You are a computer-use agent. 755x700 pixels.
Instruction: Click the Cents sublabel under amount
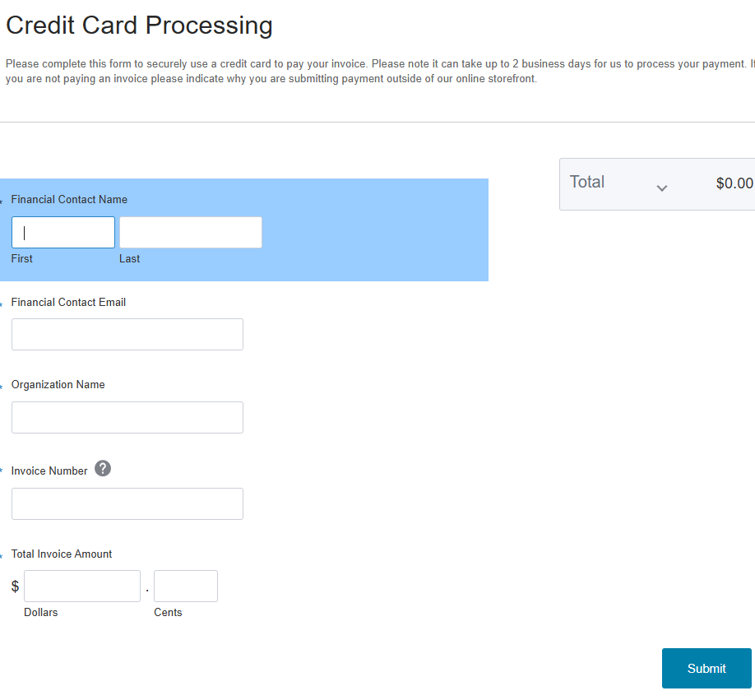pyautogui.click(x=168, y=612)
